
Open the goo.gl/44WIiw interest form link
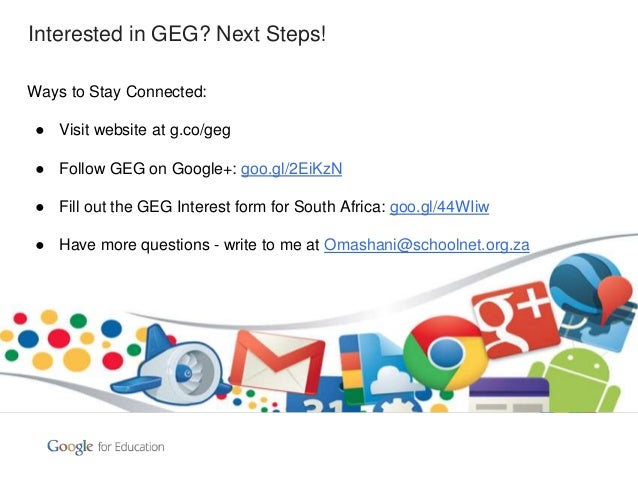click(x=439, y=207)
